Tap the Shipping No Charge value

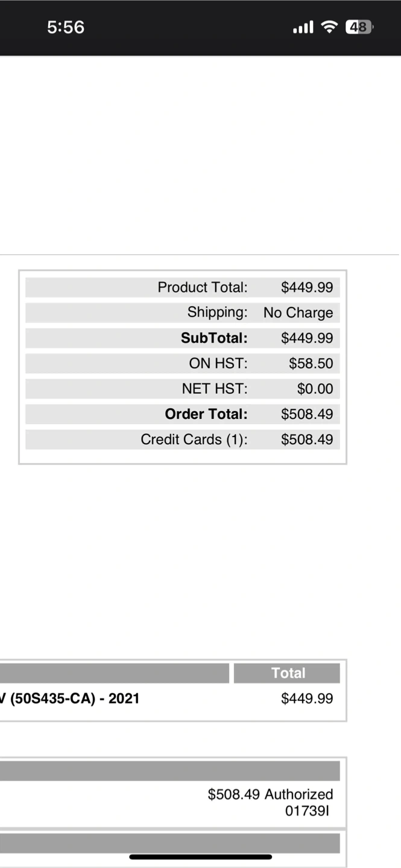(298, 313)
